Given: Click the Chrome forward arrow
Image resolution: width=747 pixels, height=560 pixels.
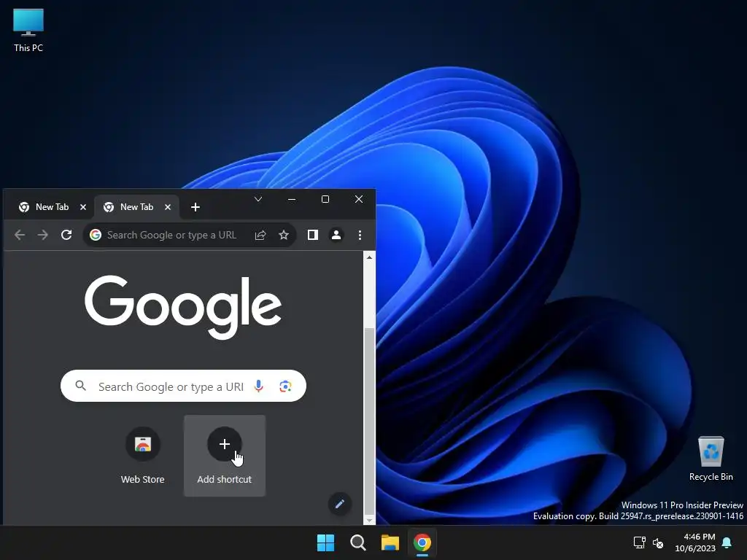Looking at the screenshot, I should tap(43, 235).
